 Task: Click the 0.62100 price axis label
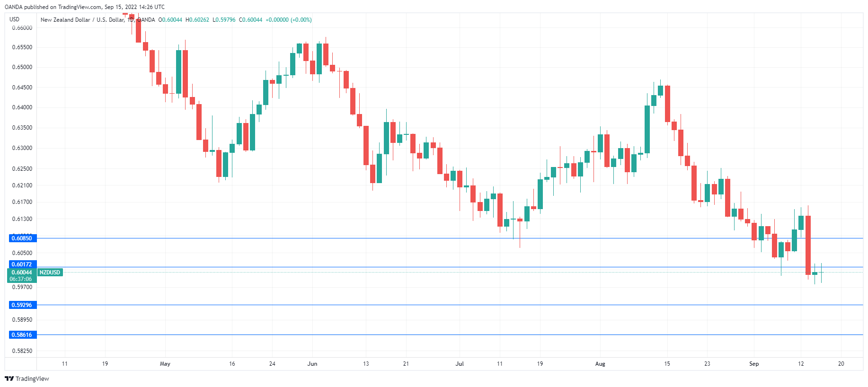pyautogui.click(x=22, y=185)
